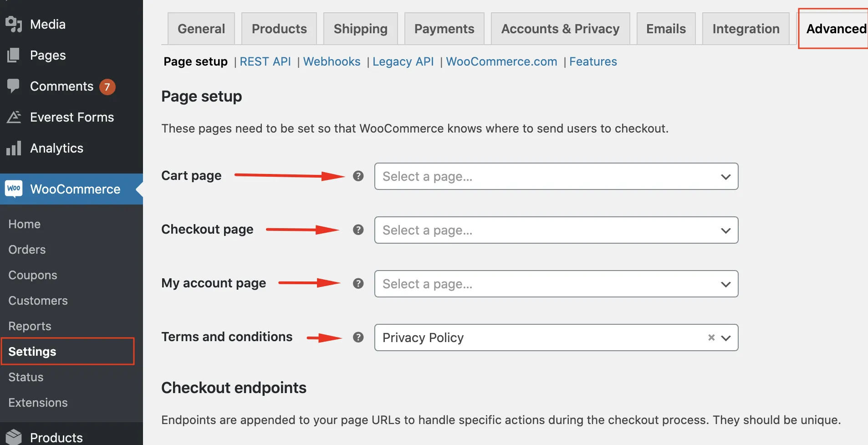The width and height of the screenshot is (868, 445).
Task: Go to the REST API section link
Action: [265, 61]
